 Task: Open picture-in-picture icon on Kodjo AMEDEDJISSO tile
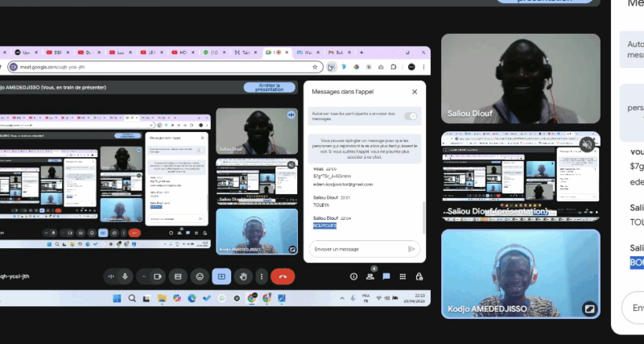pos(589,308)
